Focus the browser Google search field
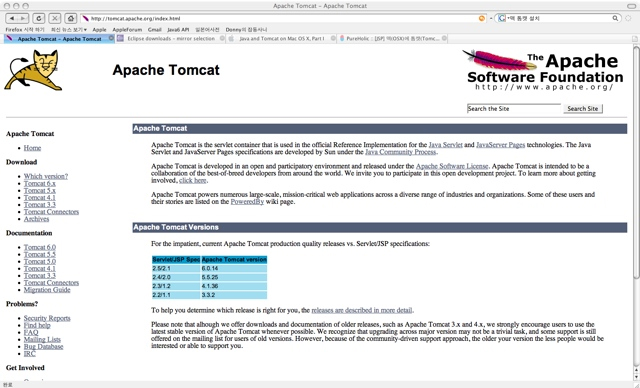This screenshot has width=640, height=388. point(559,18)
